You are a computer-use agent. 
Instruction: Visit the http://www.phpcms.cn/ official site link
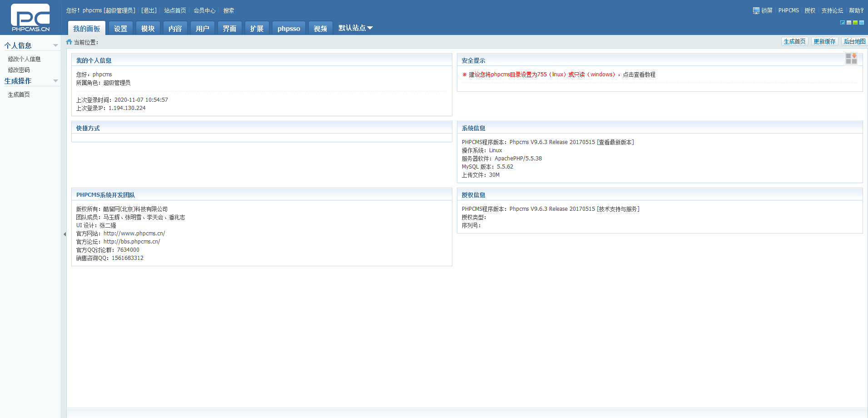[134, 234]
